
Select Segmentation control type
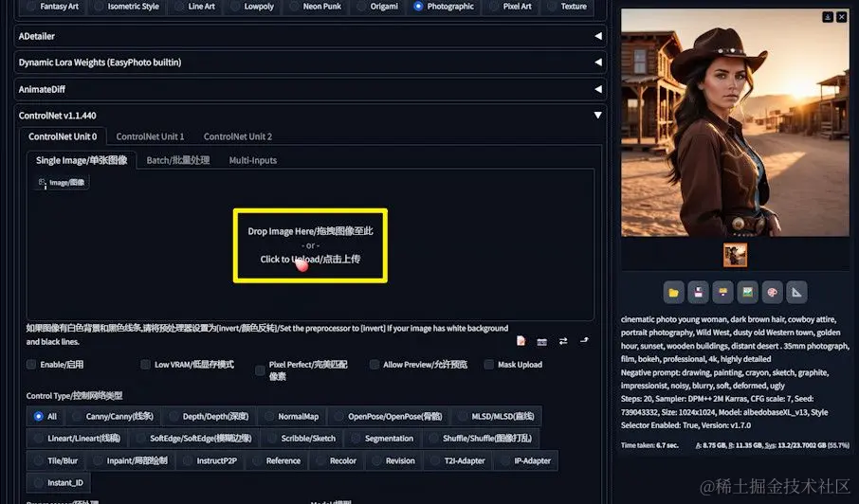(x=382, y=439)
